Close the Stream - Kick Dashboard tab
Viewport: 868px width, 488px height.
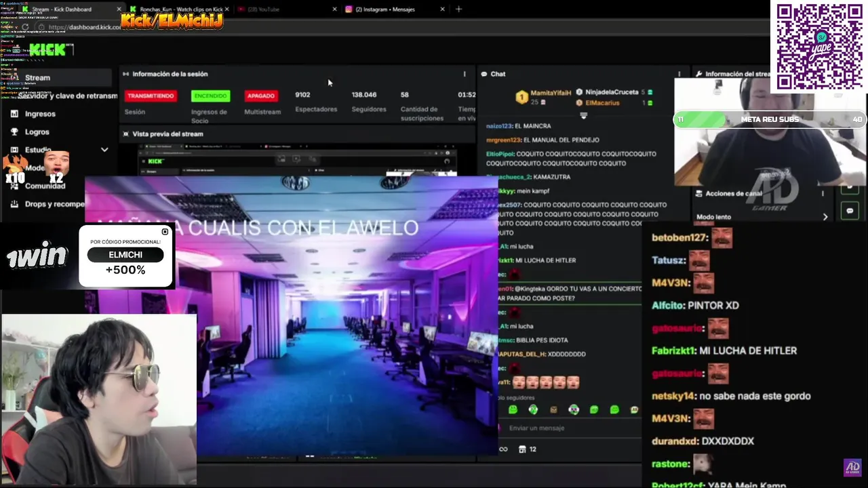(x=119, y=9)
